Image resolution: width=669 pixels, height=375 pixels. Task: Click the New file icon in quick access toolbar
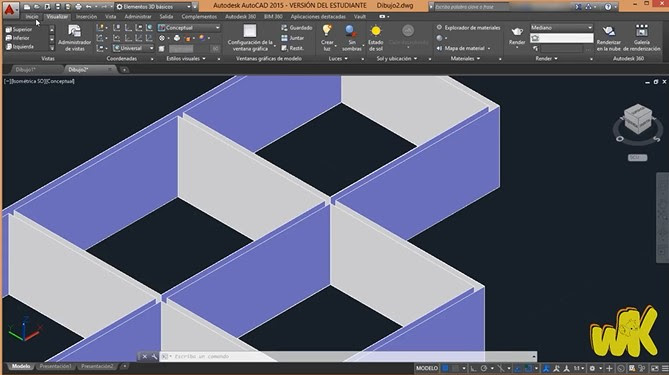27,7
